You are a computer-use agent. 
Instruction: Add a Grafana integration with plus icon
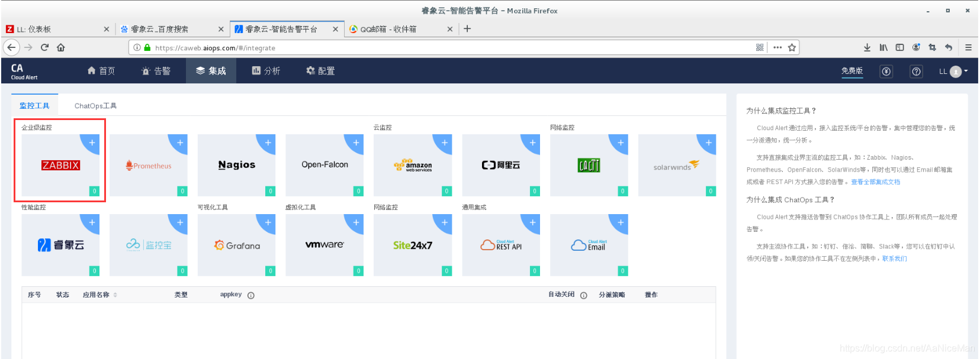(x=268, y=222)
